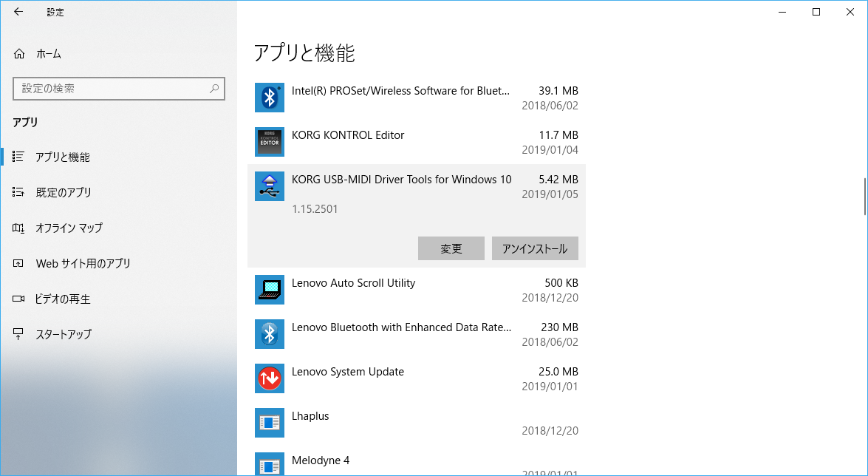This screenshot has width=868, height=476.
Task: Click 230 MB size value
Action: (560, 327)
